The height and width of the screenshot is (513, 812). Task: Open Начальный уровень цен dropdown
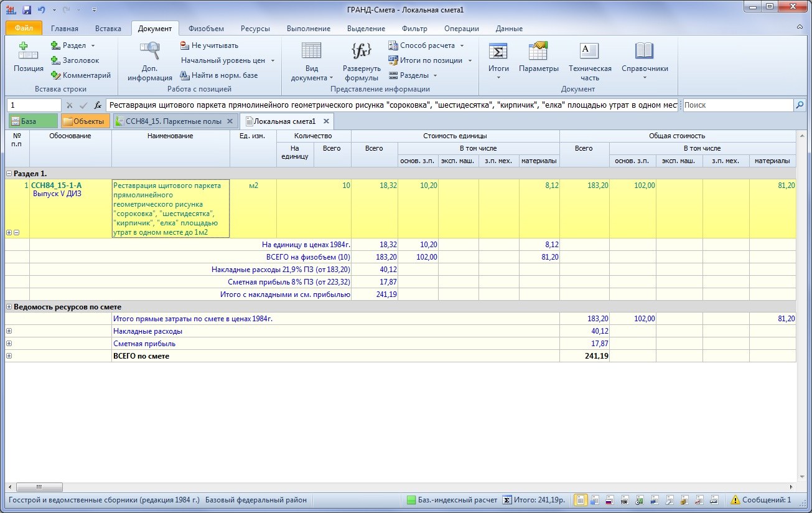point(228,60)
